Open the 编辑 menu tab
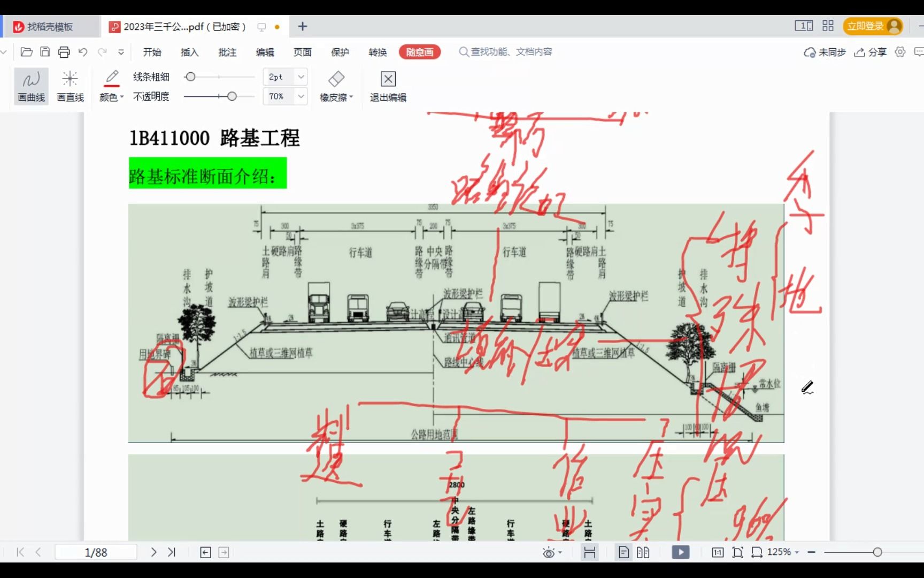This screenshot has height=578, width=924. 265,52
